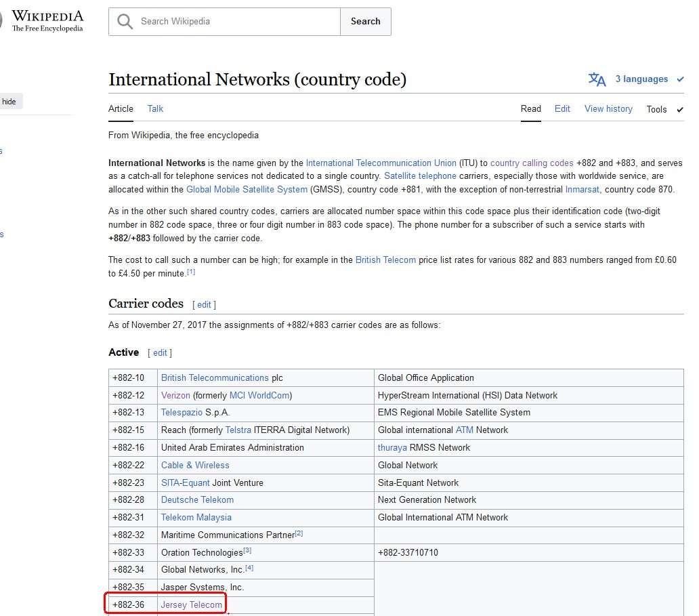699x616 pixels.
Task: Click the Active subsection heading
Action: [x=123, y=352]
